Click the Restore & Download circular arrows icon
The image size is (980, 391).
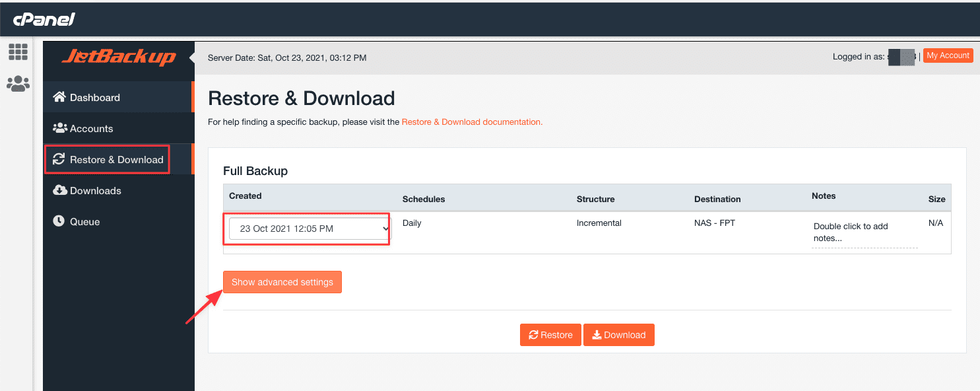tap(60, 159)
